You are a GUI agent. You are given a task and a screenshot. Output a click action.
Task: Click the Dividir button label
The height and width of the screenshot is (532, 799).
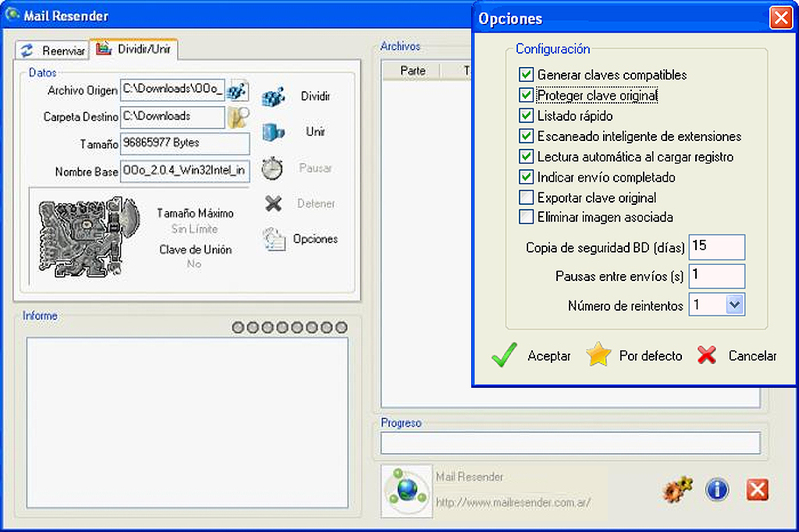pos(315,96)
